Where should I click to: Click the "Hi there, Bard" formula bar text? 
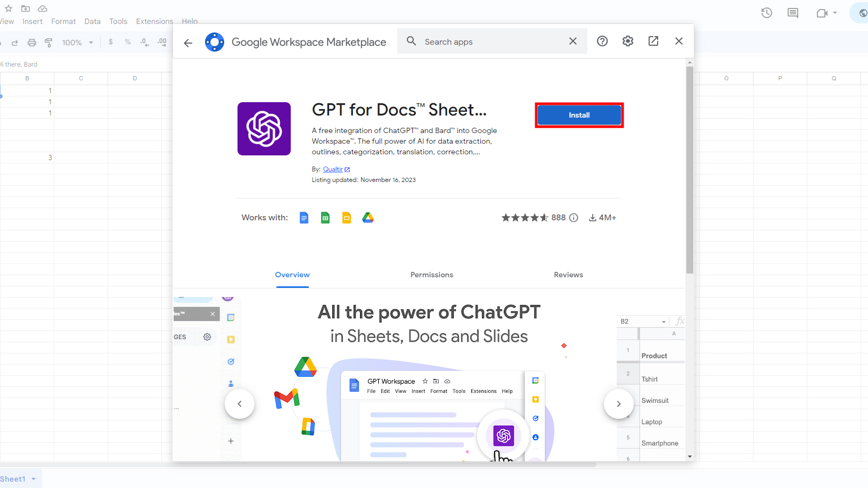pyautogui.click(x=19, y=64)
